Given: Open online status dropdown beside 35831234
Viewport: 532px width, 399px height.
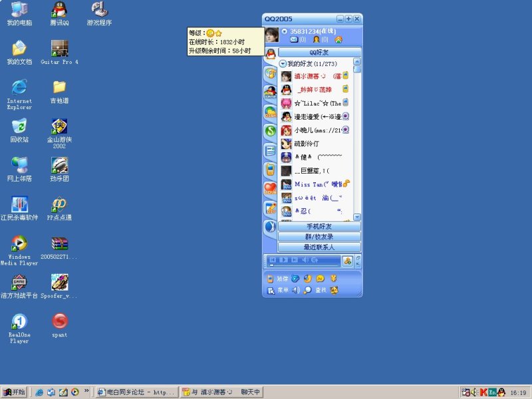Looking at the screenshot, I should (x=284, y=31).
